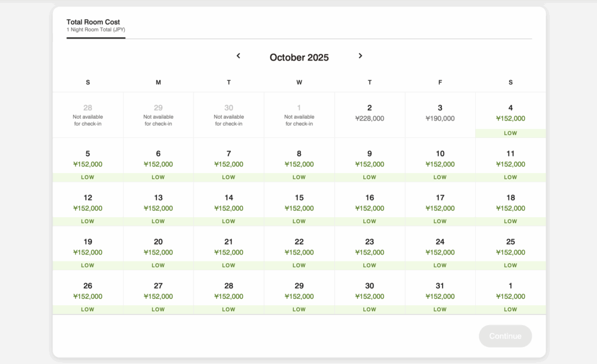Select November 1 in the last row
The height and width of the screenshot is (364, 597).
pyautogui.click(x=511, y=291)
